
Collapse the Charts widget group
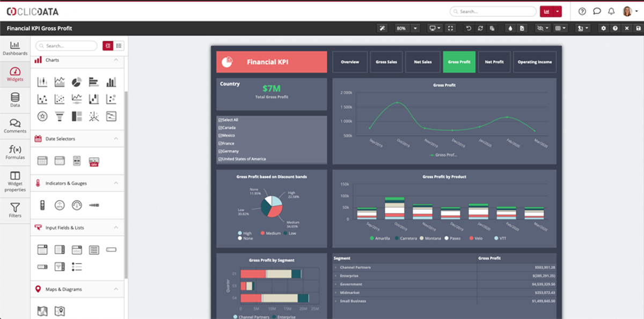[116, 60]
